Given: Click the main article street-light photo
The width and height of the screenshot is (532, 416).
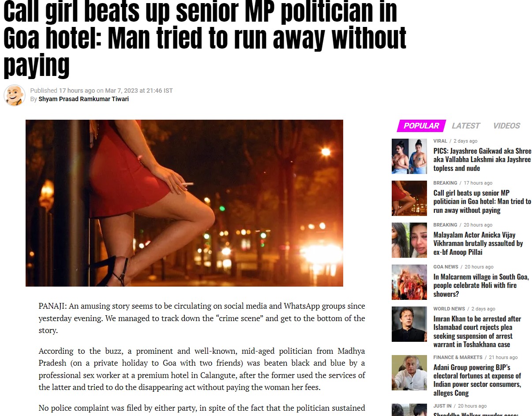Looking at the screenshot, I should 184,203.
